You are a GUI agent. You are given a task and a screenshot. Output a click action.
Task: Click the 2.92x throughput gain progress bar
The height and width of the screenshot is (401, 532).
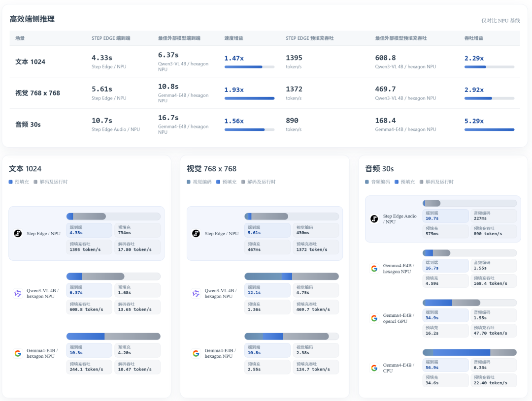tap(489, 98)
